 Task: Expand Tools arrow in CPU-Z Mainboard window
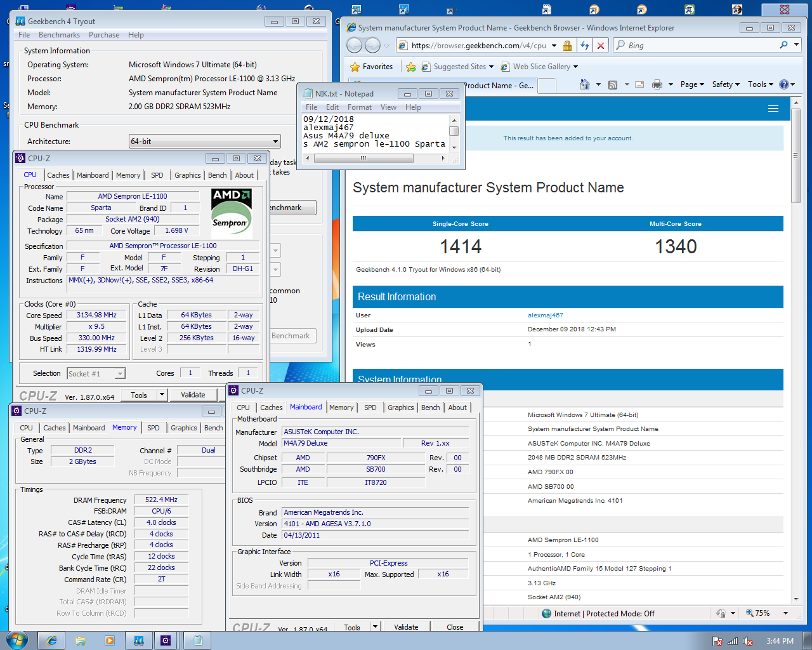(x=375, y=627)
